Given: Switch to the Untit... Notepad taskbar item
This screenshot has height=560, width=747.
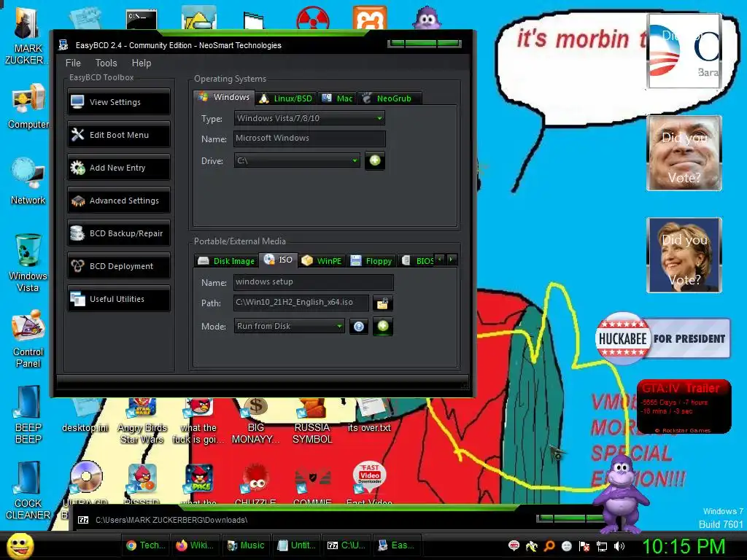Looking at the screenshot, I should pyautogui.click(x=296, y=545).
